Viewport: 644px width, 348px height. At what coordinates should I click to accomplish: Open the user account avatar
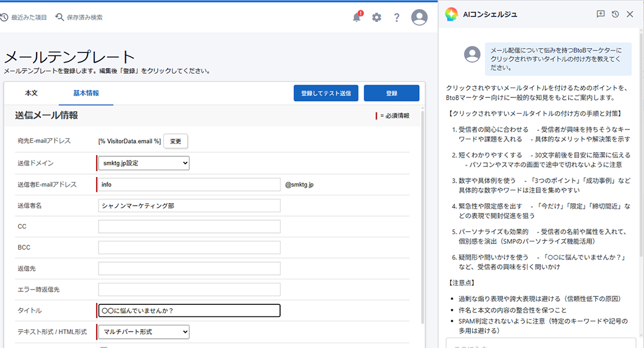(419, 17)
